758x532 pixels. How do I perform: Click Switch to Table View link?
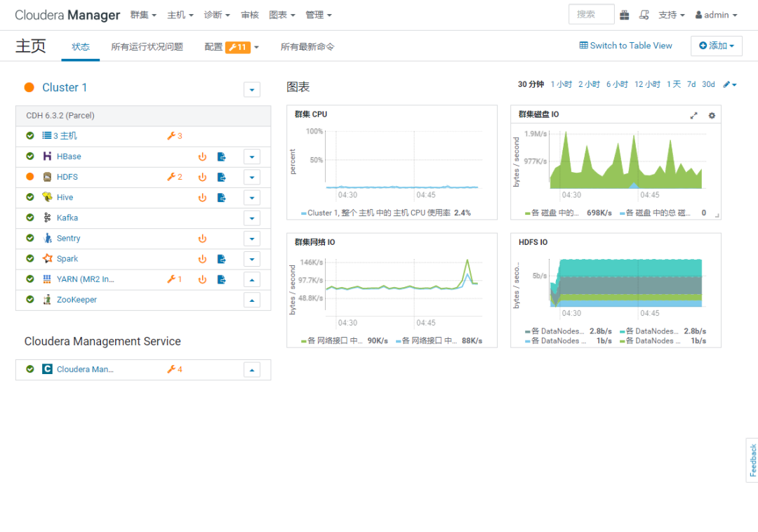tap(626, 46)
